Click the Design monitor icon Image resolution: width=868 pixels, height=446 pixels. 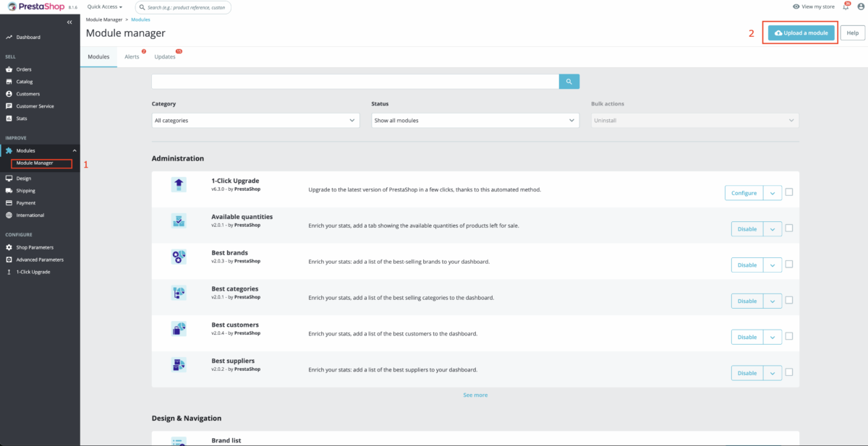[x=9, y=178]
